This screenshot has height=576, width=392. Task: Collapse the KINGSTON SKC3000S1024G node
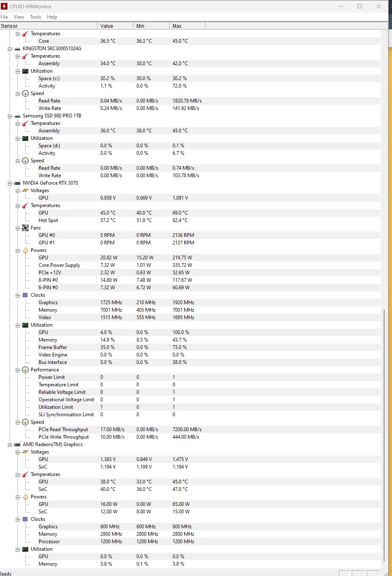pos(10,49)
